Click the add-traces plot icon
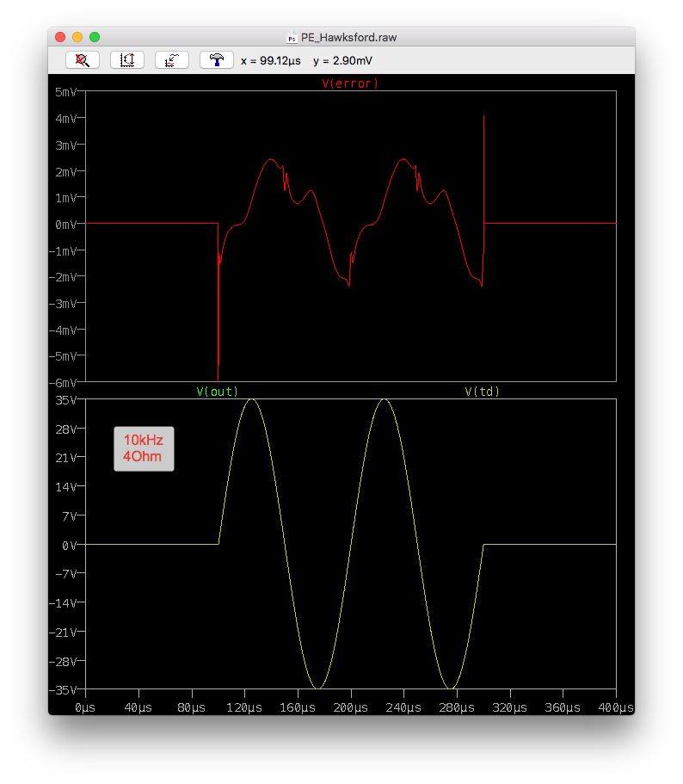The height and width of the screenshot is (784, 683). point(172,60)
